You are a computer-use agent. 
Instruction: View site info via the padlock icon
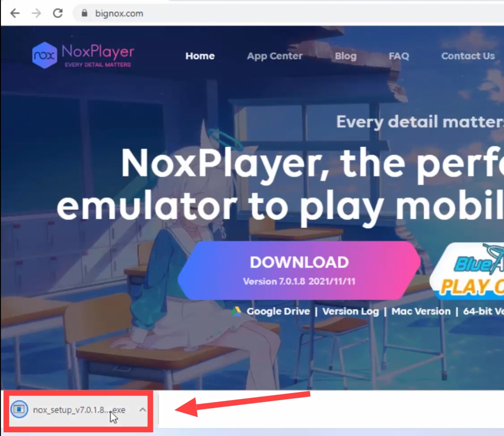pyautogui.click(x=84, y=13)
